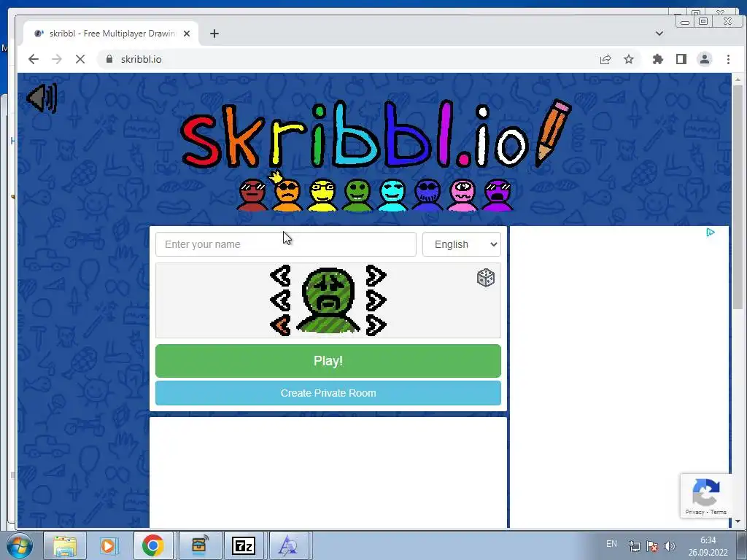
Task: Share this page icon in address bar
Action: (x=605, y=59)
